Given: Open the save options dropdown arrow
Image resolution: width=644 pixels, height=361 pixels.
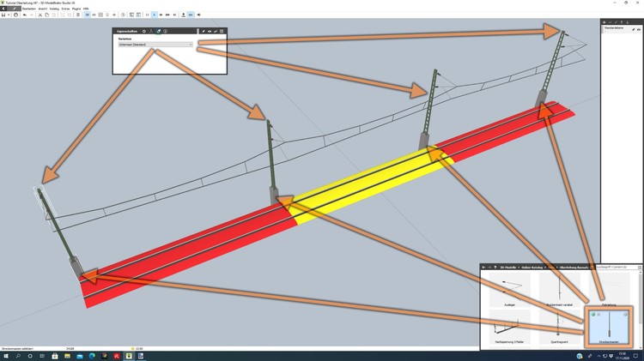Looking at the screenshot, I should (x=9, y=15).
